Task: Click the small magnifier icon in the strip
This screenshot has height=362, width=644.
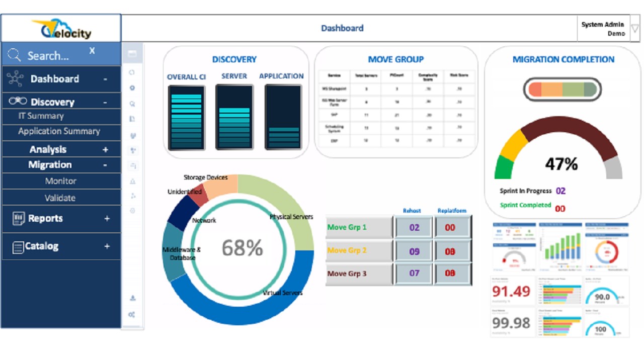Action: click(x=132, y=104)
